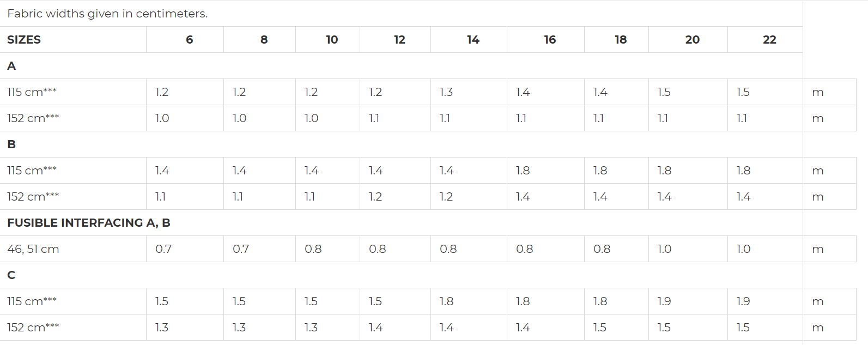Click section B 152 cm size 6 value 1.1
868x345 pixels.
(x=185, y=197)
